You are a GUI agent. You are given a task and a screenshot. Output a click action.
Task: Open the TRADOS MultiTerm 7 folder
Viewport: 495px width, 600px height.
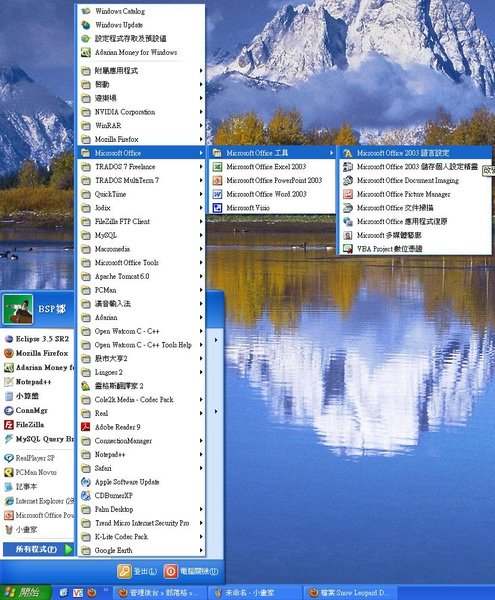coord(141,180)
